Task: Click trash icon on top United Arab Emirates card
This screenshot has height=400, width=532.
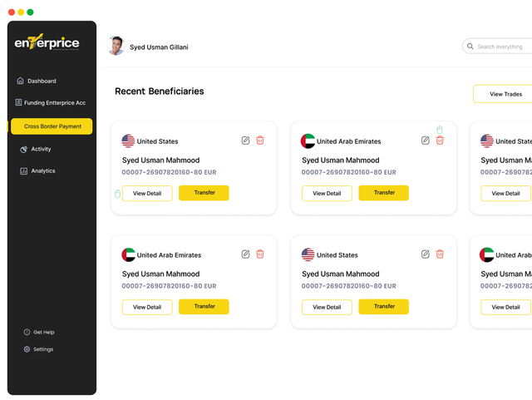Action: coord(440,141)
